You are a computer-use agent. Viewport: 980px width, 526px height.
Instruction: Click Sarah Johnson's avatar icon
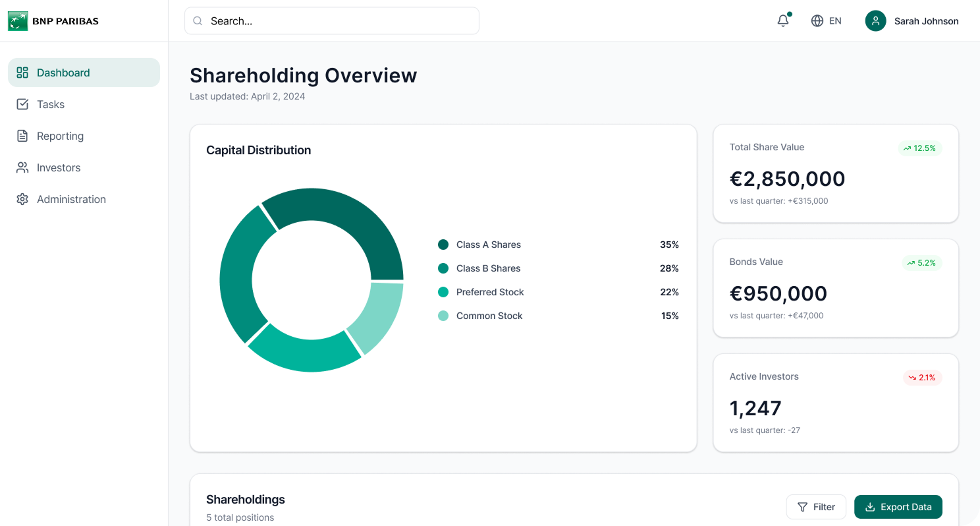point(875,20)
